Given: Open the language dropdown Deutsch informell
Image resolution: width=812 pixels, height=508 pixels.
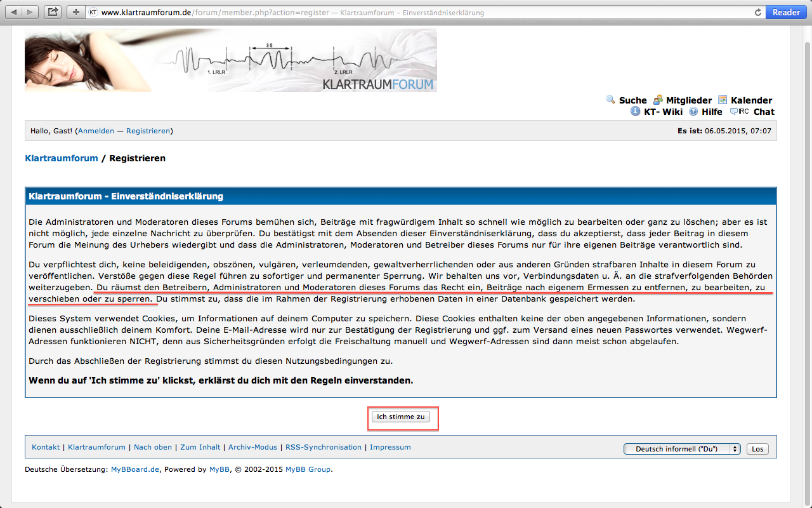Looking at the screenshot, I should pos(682,449).
